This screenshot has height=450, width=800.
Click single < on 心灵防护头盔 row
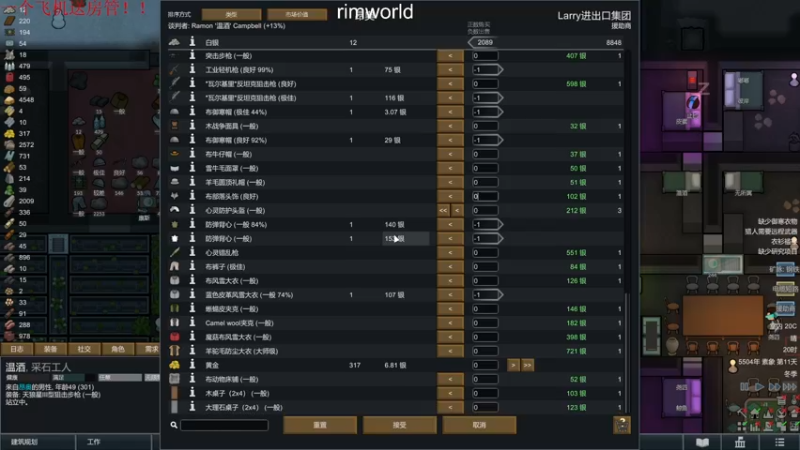pos(457,210)
